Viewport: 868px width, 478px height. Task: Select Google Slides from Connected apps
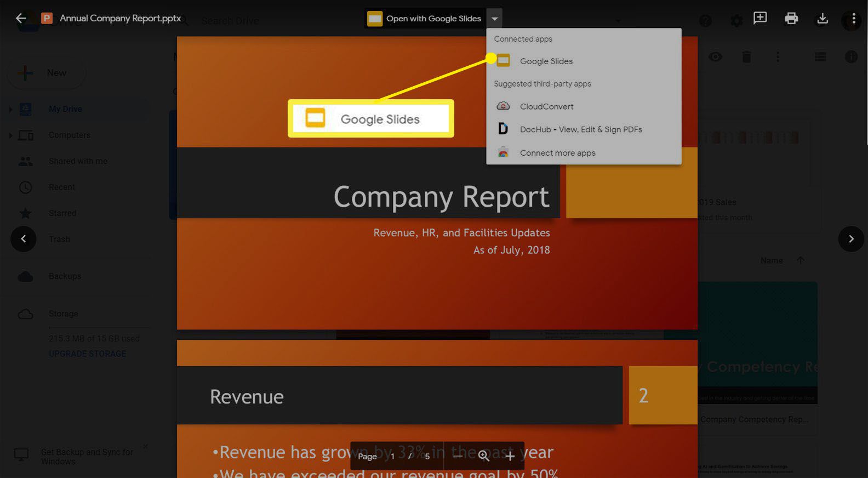[x=584, y=61]
